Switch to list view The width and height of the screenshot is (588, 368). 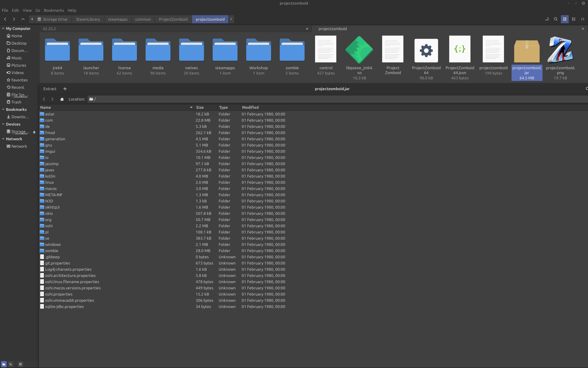coord(574,19)
